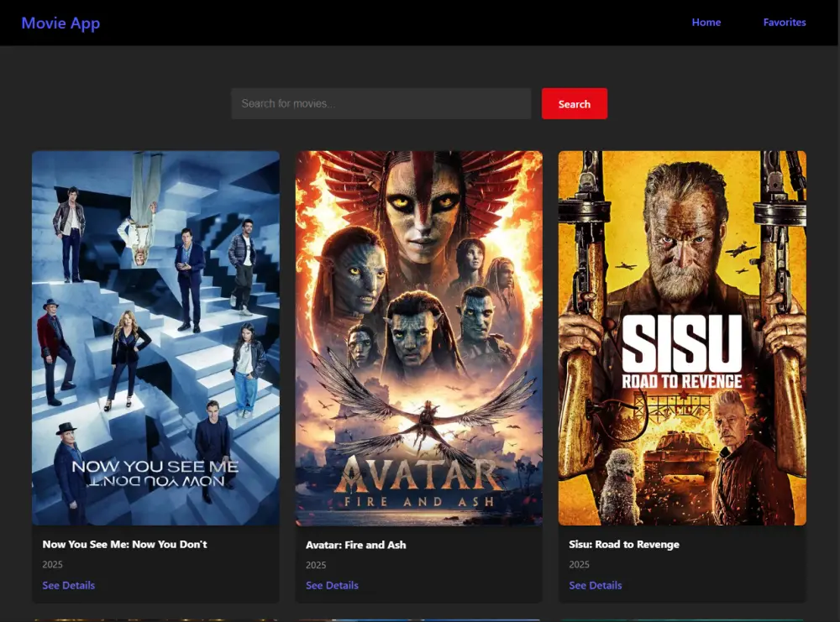Click the 2025 year under Avatar: Fire and Ash
Screen dimensions: 840x622
tap(316, 565)
